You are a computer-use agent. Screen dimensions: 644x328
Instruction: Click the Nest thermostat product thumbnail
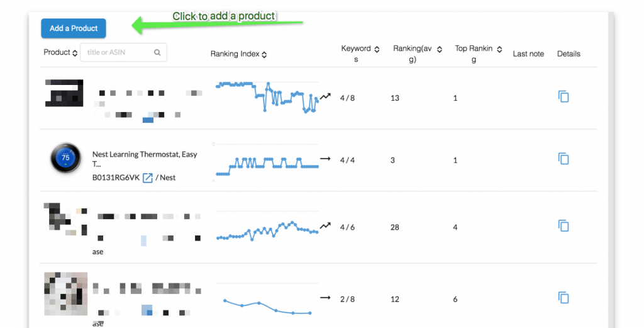click(x=65, y=157)
